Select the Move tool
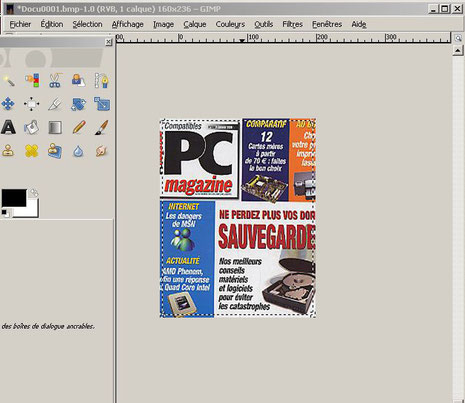465x403 pixels. (8, 104)
